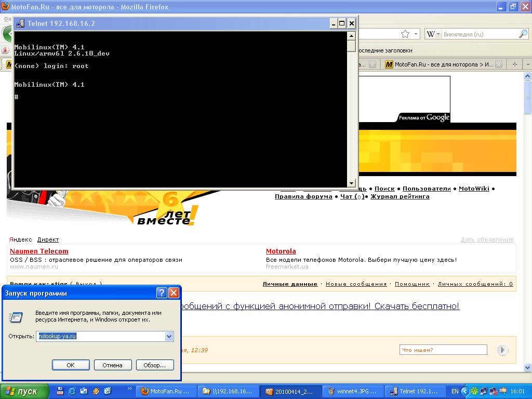
Task: Open the Личных сообщений: 0 link
Action: [x=475, y=284]
